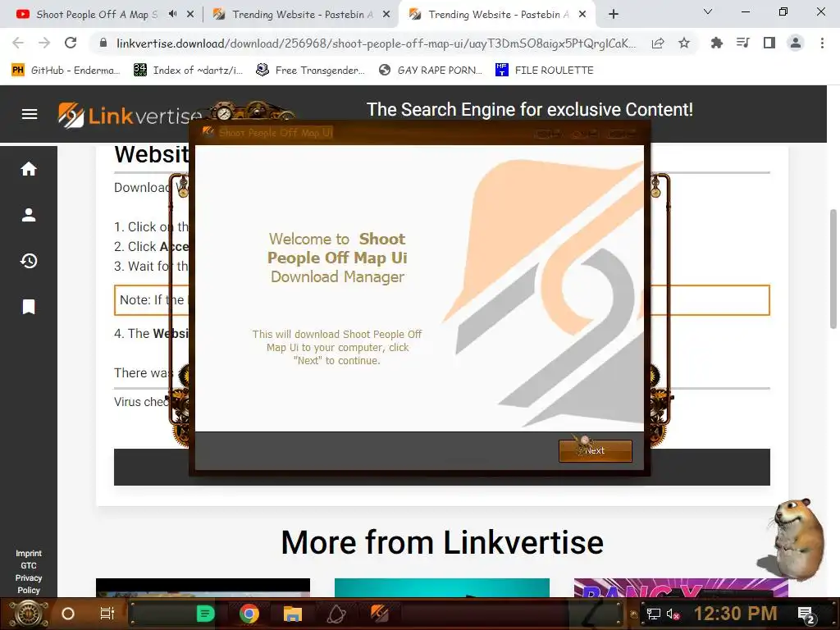Open the bookmarks sidebar icon

click(x=29, y=307)
